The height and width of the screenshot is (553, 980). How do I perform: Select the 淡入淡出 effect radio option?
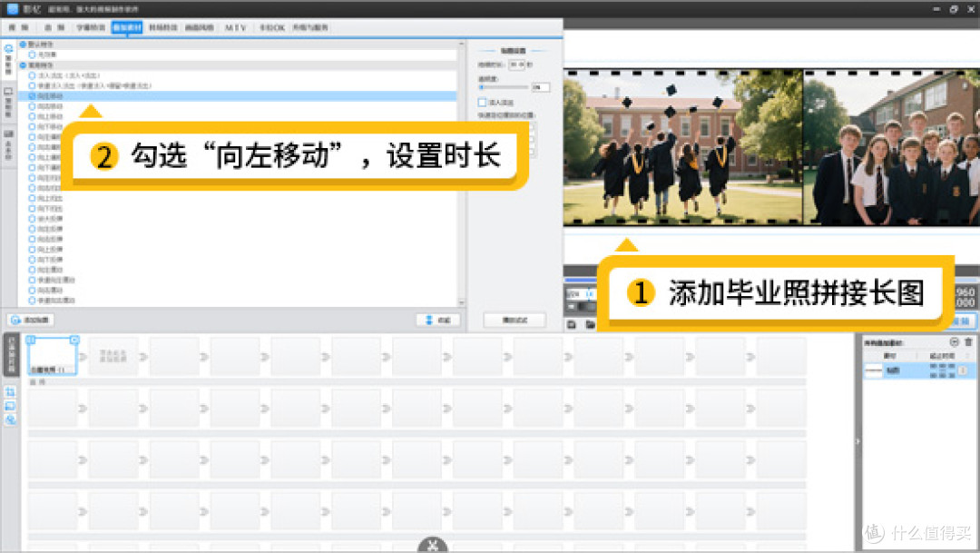point(32,75)
